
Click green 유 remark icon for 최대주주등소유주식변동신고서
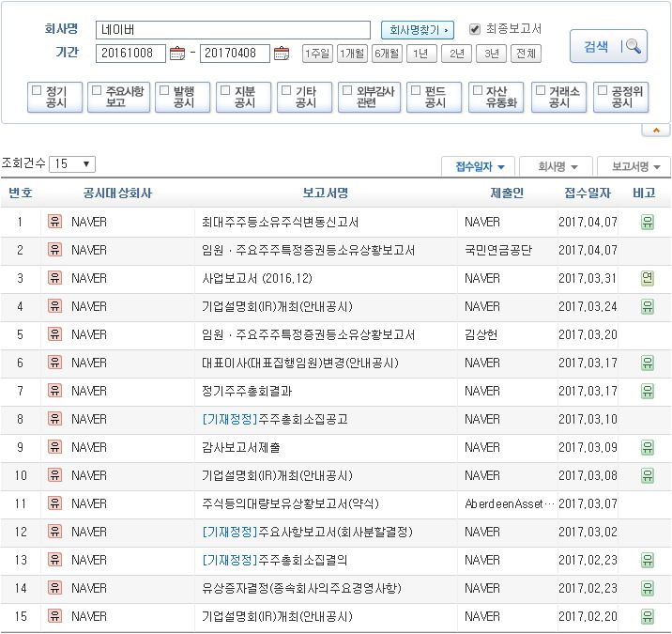[x=648, y=222]
